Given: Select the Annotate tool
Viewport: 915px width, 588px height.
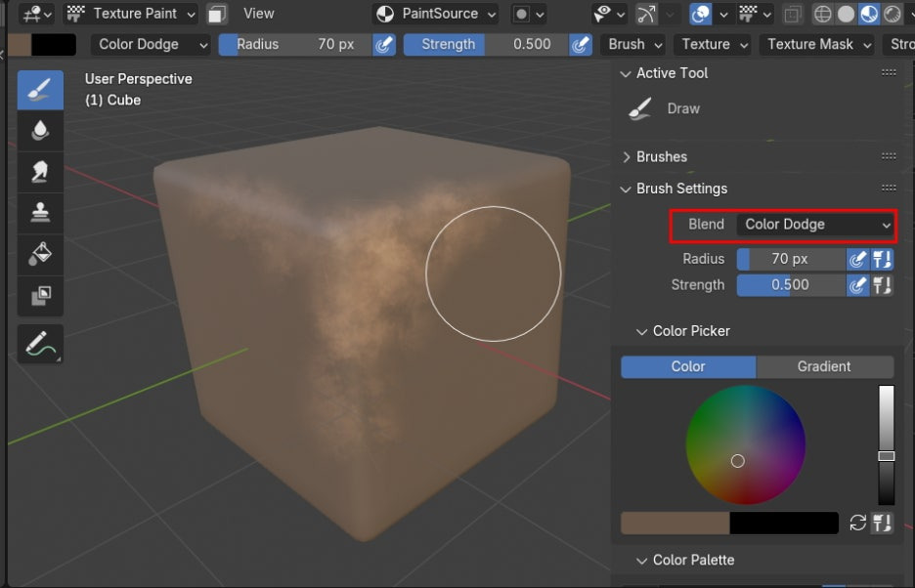Looking at the screenshot, I should coord(40,344).
